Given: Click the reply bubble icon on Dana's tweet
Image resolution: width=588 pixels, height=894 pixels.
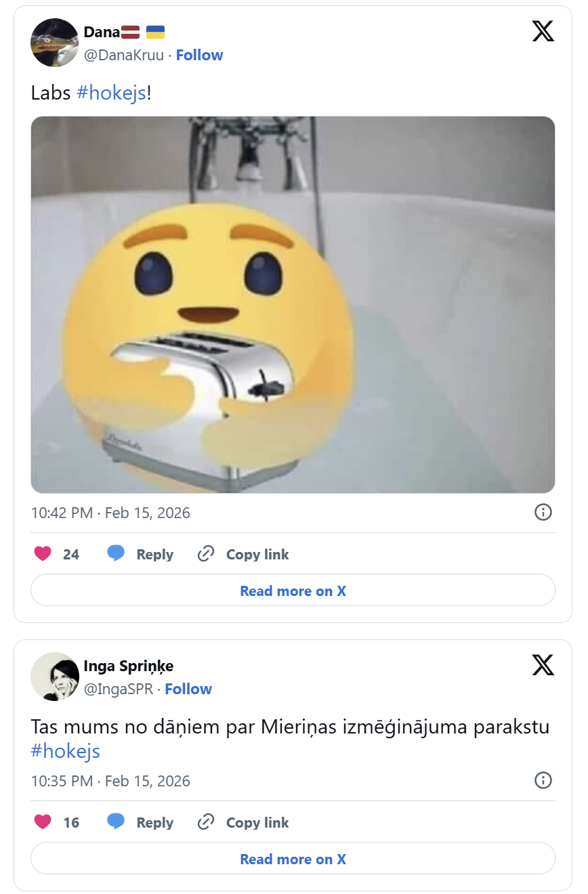Looking at the screenshot, I should 116,554.
